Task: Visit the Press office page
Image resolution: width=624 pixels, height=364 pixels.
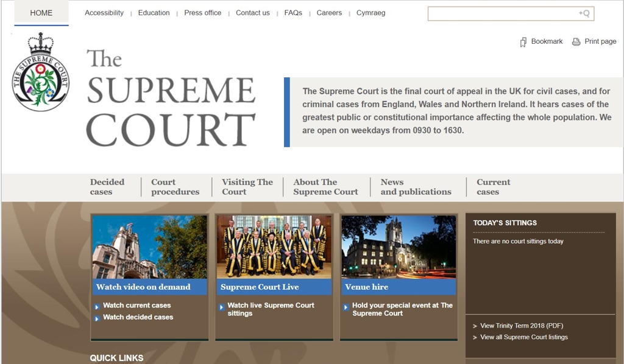Action: 202,13
